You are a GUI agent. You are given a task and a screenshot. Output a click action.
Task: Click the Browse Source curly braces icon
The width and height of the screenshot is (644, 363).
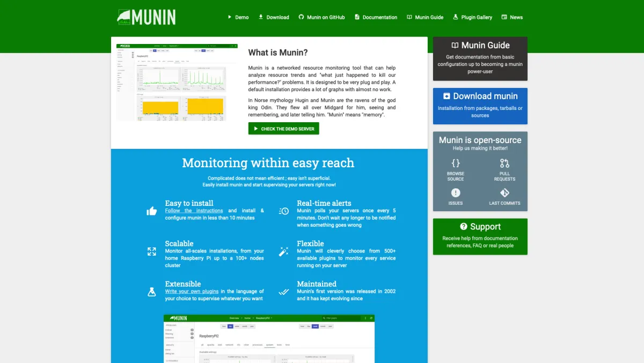(x=456, y=163)
